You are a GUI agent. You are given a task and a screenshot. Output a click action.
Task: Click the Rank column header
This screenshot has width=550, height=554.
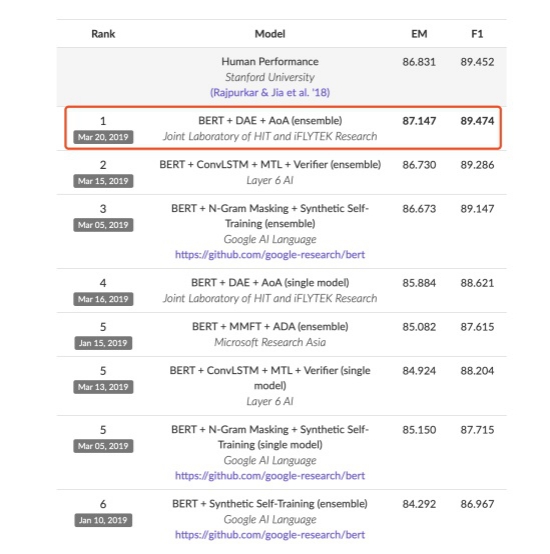pyautogui.click(x=103, y=34)
